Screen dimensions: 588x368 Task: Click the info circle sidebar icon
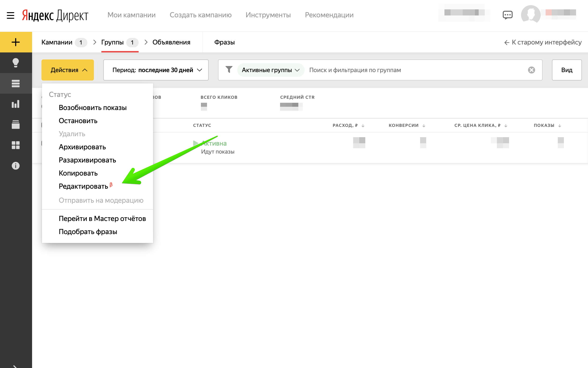coord(16,166)
